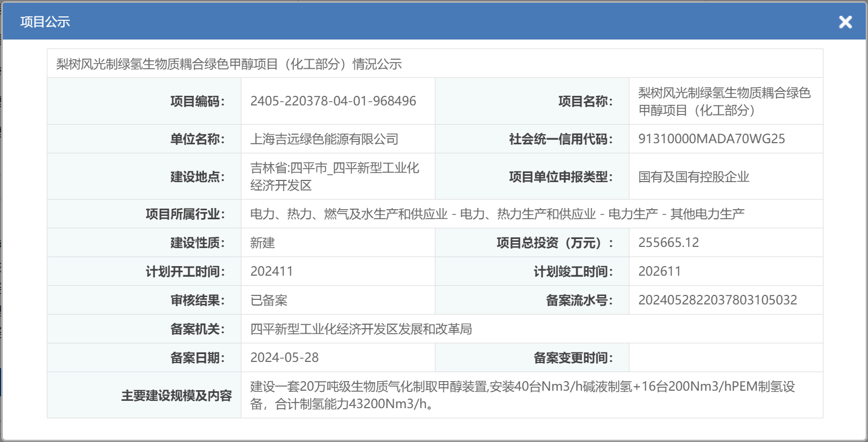868x442 pixels.
Task: Click the 单位名称 label
Action: click(198, 139)
